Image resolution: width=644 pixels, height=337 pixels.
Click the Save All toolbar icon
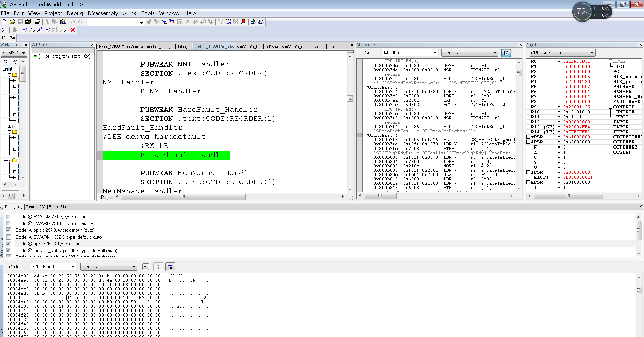click(x=28, y=22)
